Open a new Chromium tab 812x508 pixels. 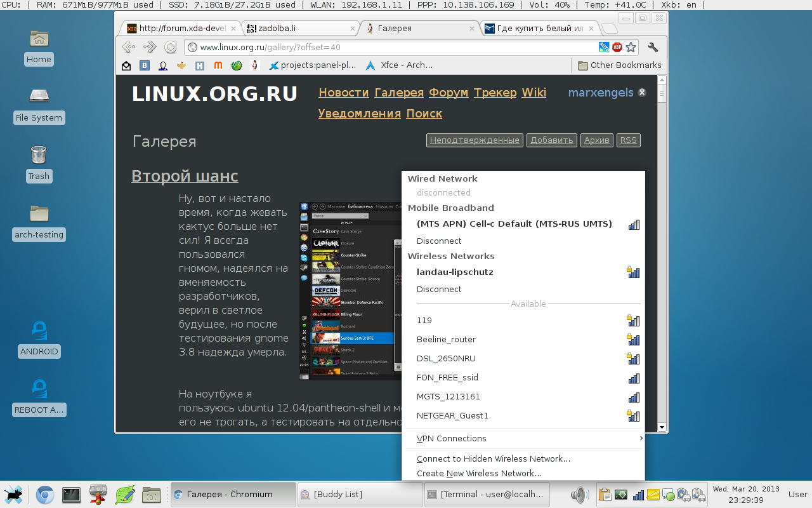coord(609,29)
